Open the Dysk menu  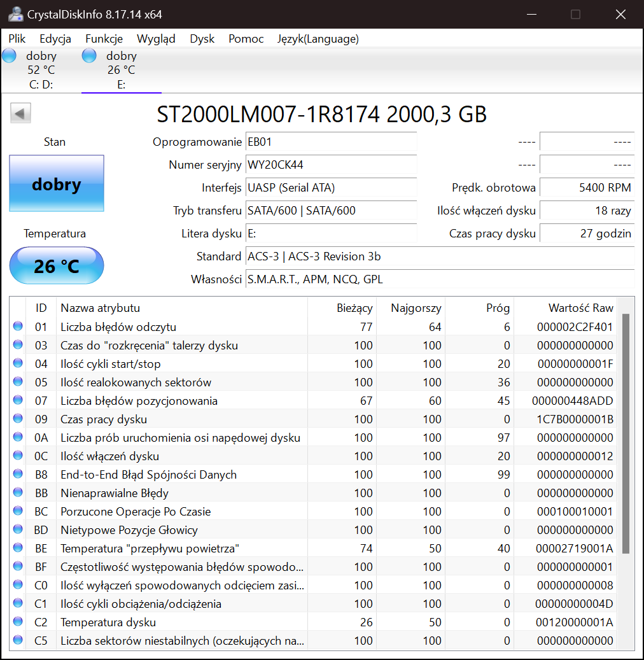pos(202,39)
